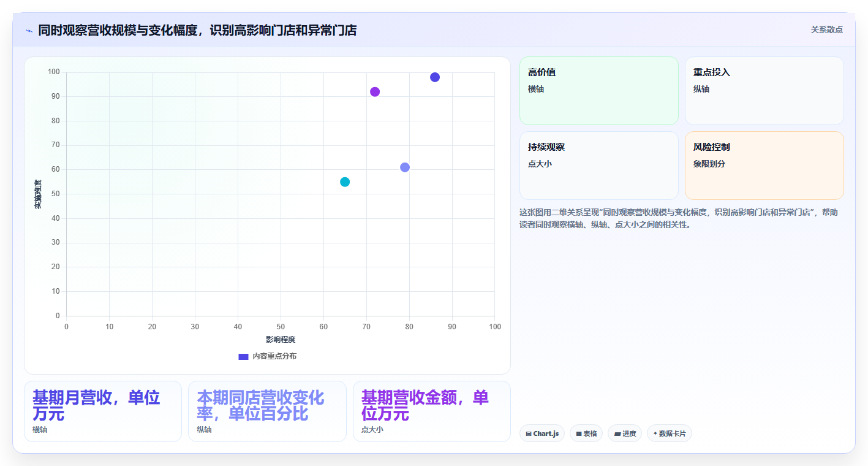Select the light purple scatter point near 61
This screenshot has height=466, width=868.
405,167
